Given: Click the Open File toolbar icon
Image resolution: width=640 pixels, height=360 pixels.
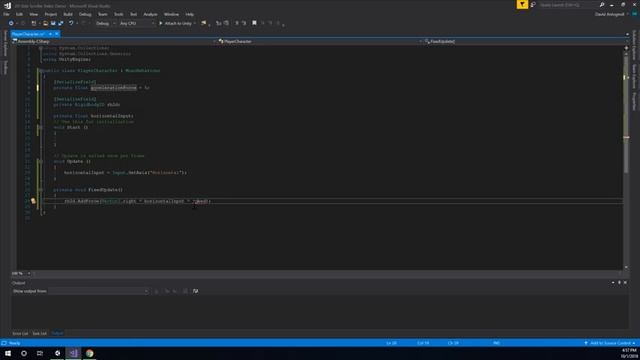Looking at the screenshot, I should tap(45, 23).
